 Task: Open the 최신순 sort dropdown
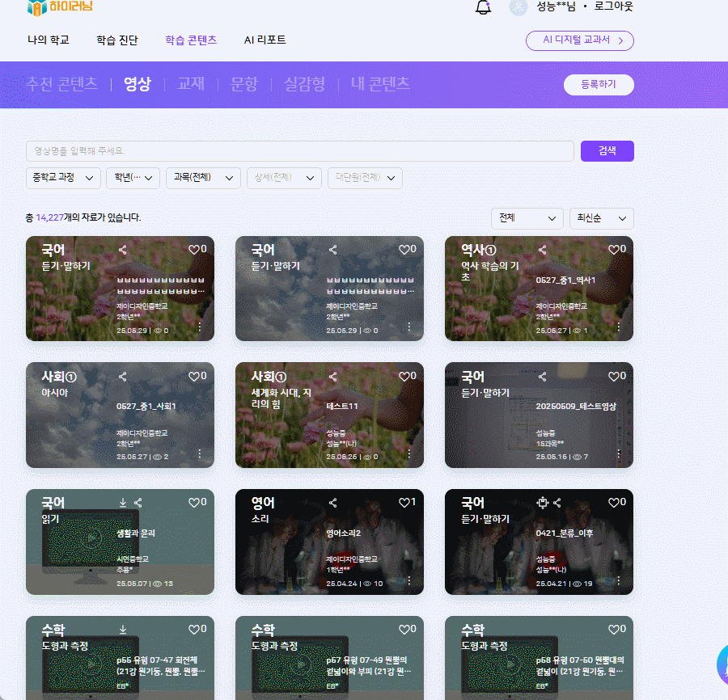point(601,218)
